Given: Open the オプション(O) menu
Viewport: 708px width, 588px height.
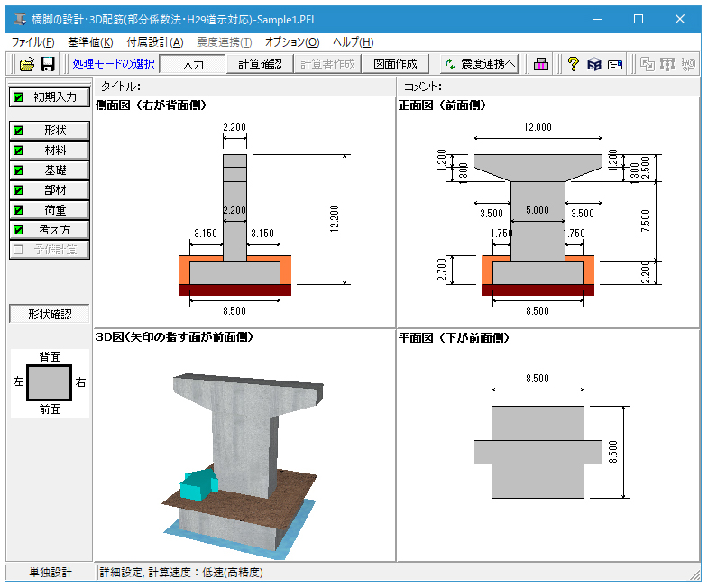Looking at the screenshot, I should coord(291,41).
